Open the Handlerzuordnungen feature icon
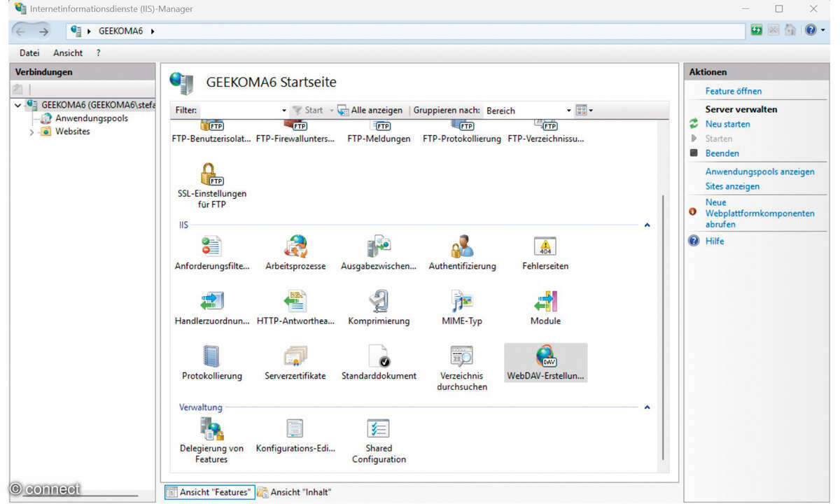This screenshot has height=504, width=840. 211,308
